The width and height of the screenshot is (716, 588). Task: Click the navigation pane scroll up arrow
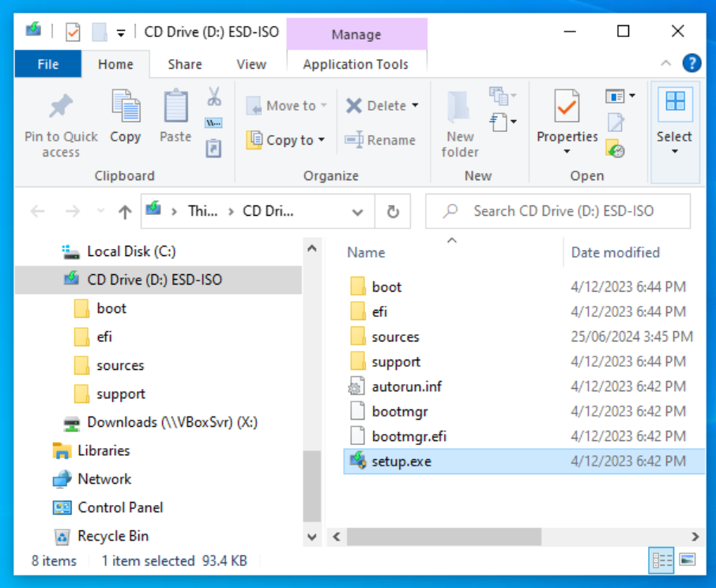(x=312, y=248)
